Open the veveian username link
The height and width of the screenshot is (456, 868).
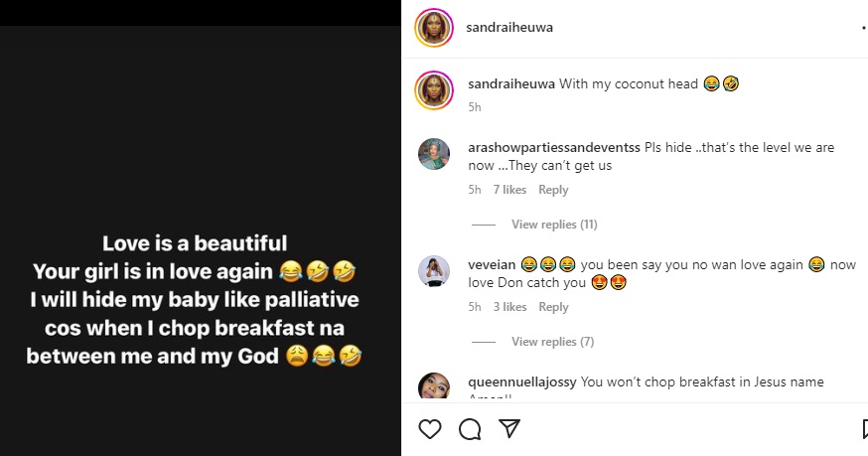491,264
